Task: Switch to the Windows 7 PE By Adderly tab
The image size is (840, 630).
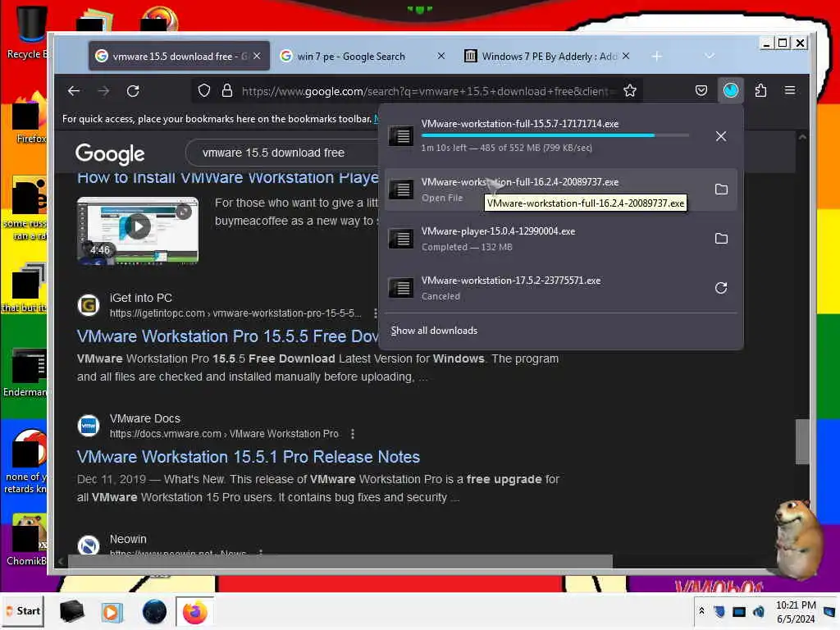Action: [x=547, y=57]
